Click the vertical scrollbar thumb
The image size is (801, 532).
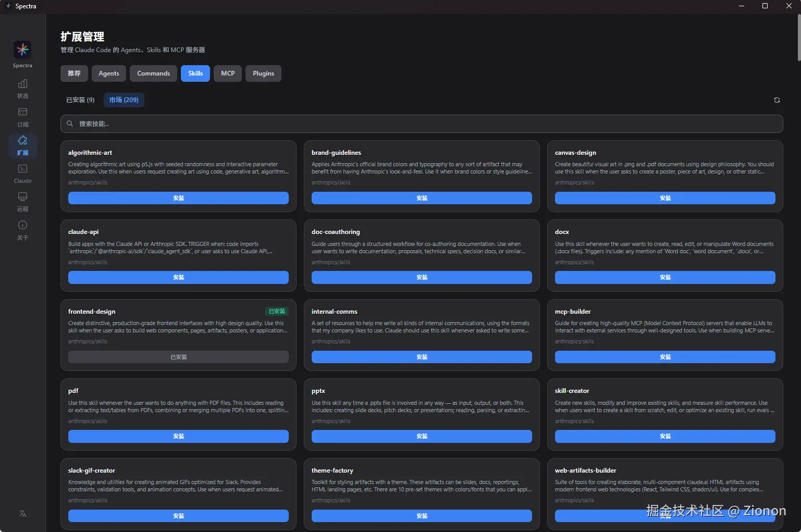coord(798,38)
